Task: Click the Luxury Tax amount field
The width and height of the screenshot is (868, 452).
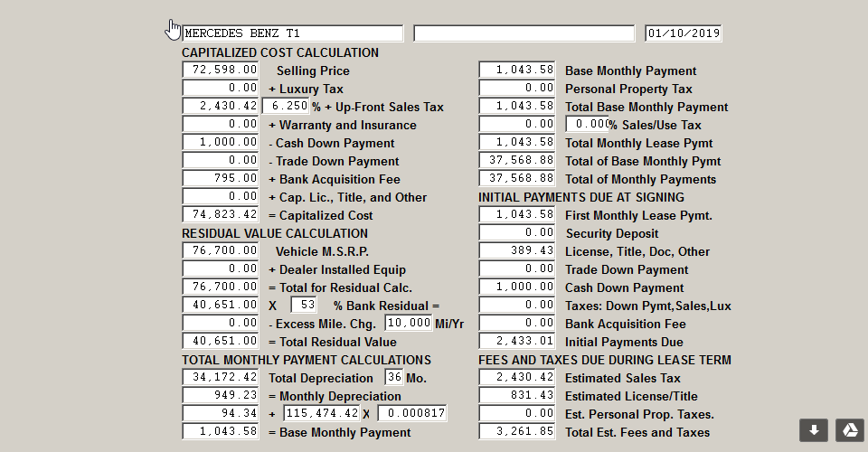Action: point(221,88)
